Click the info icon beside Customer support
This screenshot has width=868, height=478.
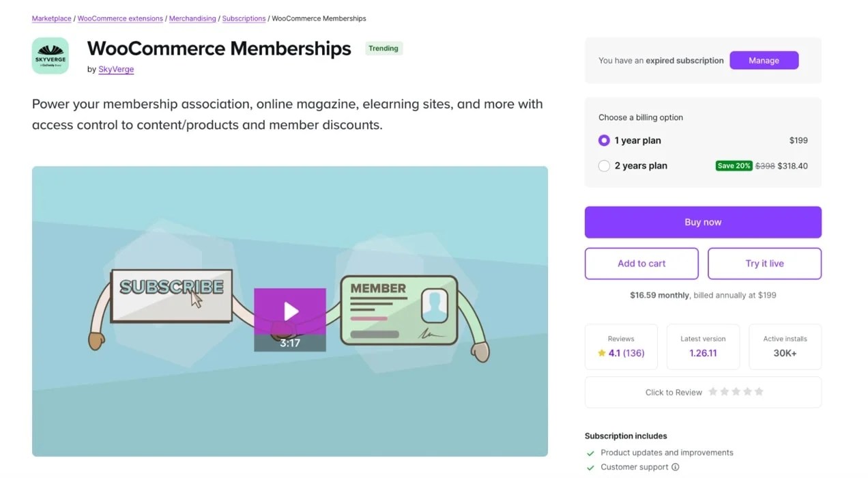[676, 467]
